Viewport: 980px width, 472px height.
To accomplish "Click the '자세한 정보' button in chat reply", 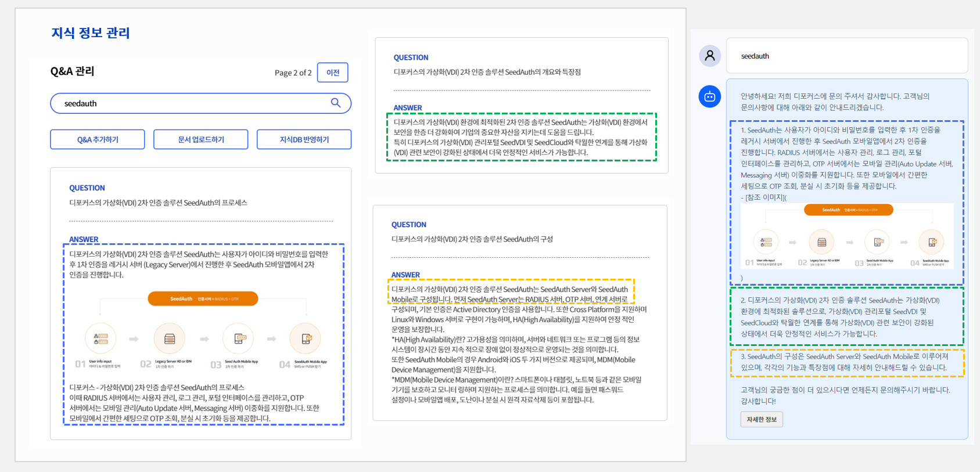I will pos(762,419).
